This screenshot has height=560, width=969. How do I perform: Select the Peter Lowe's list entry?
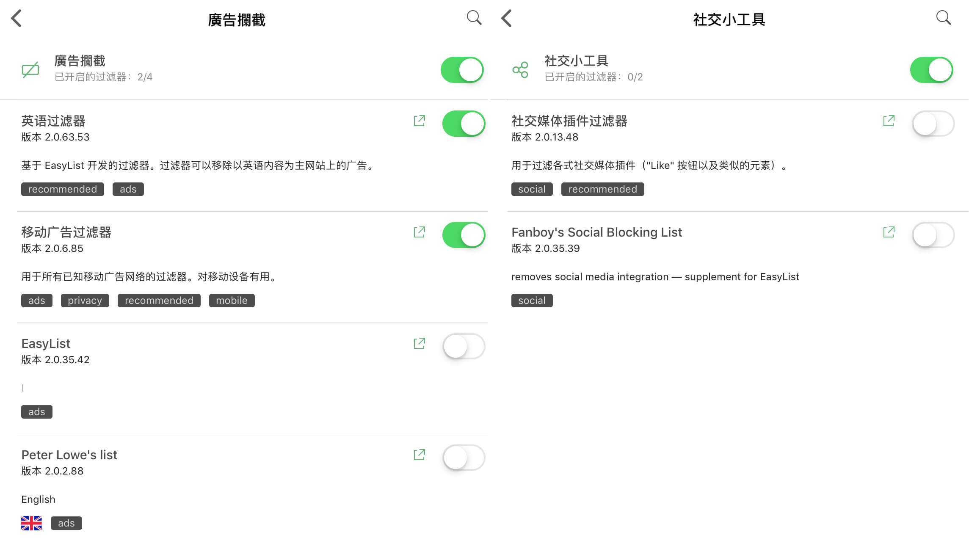coord(69,455)
